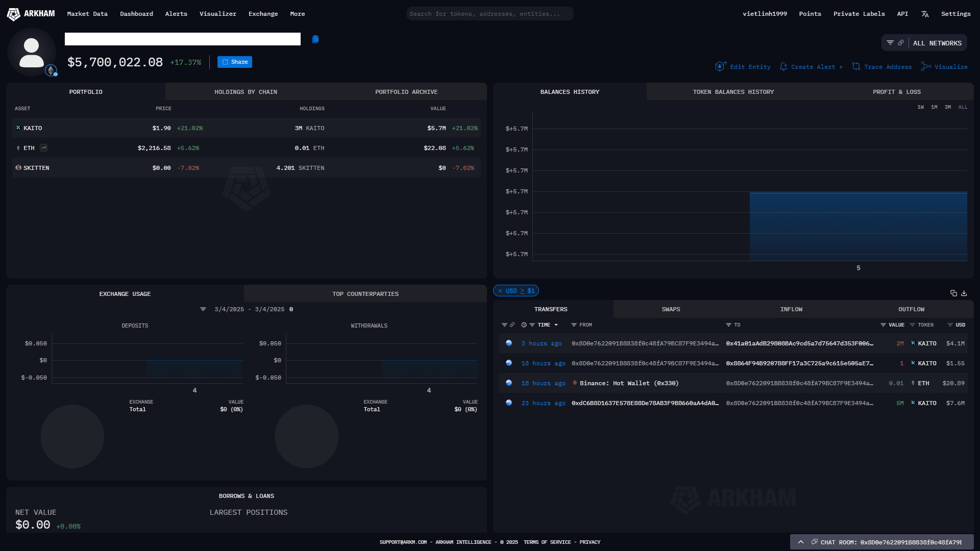Open Market Data in the top navigation
Screen dimensions: 980x551
87,14
